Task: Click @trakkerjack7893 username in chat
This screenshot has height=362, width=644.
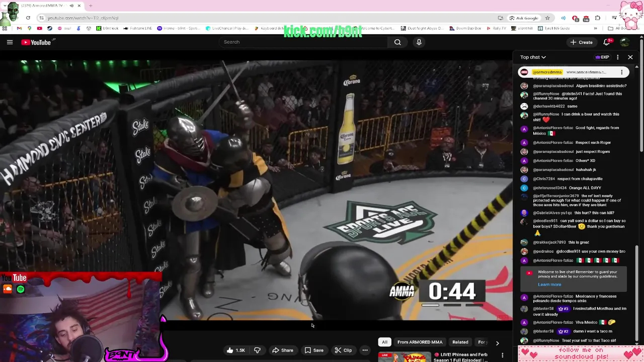Action: [x=549, y=242]
